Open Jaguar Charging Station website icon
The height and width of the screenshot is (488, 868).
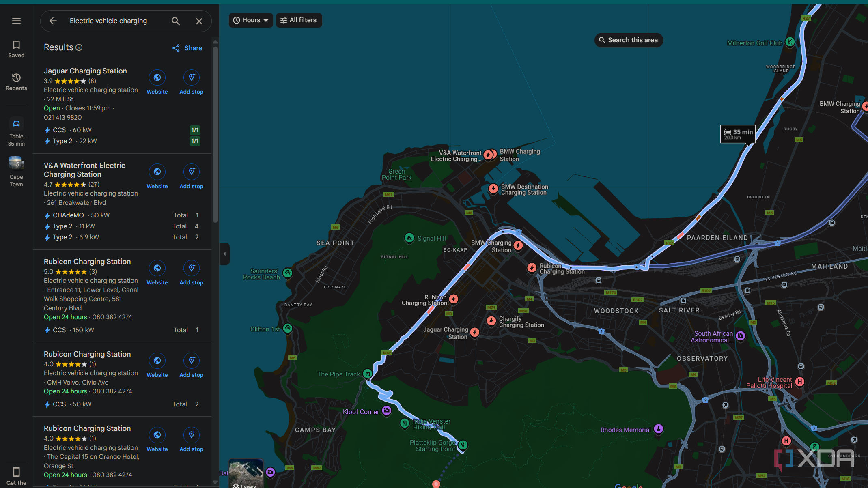(157, 77)
